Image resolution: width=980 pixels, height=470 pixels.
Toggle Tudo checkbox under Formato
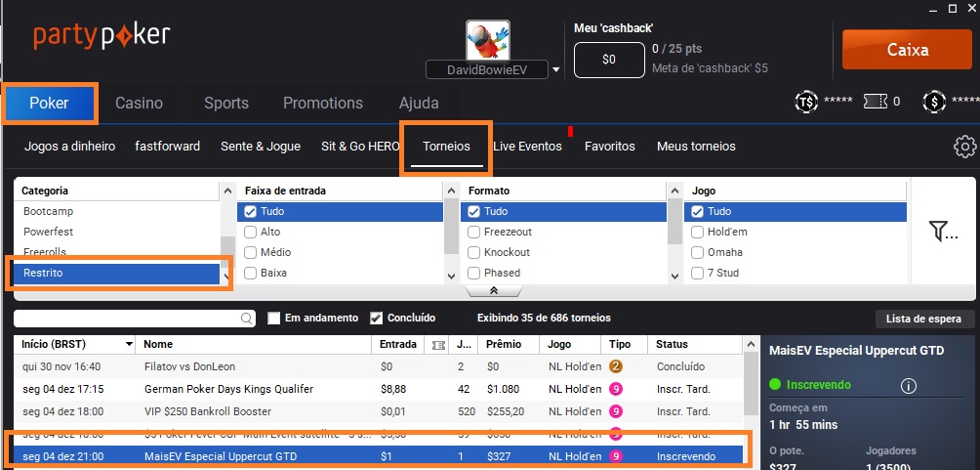tap(473, 211)
